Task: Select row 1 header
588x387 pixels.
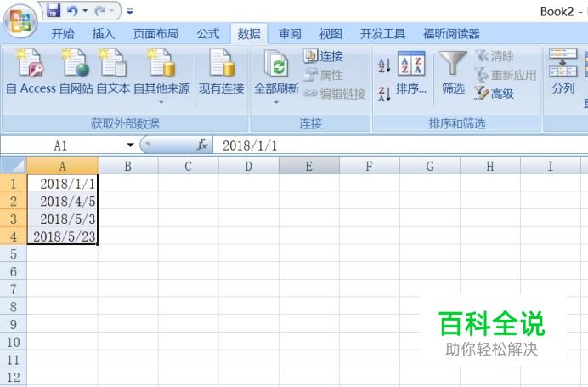Action: [14, 183]
